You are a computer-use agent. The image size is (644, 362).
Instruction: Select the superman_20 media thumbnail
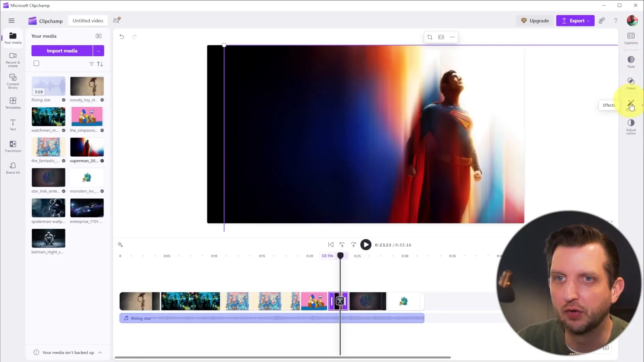pyautogui.click(x=87, y=147)
